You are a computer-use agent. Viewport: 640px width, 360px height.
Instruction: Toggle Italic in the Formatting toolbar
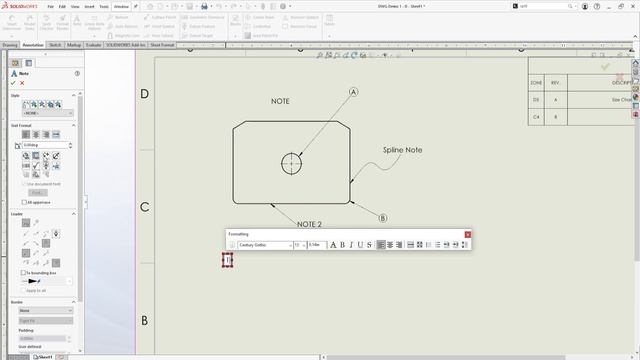(351, 245)
